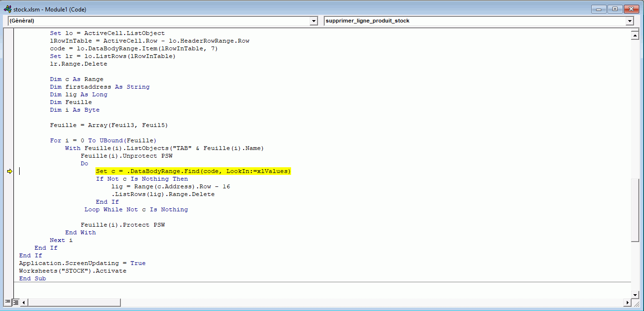
Task: Click the 'lRowInTable = ActiveCell.Row' line
Action: pyautogui.click(x=150, y=41)
